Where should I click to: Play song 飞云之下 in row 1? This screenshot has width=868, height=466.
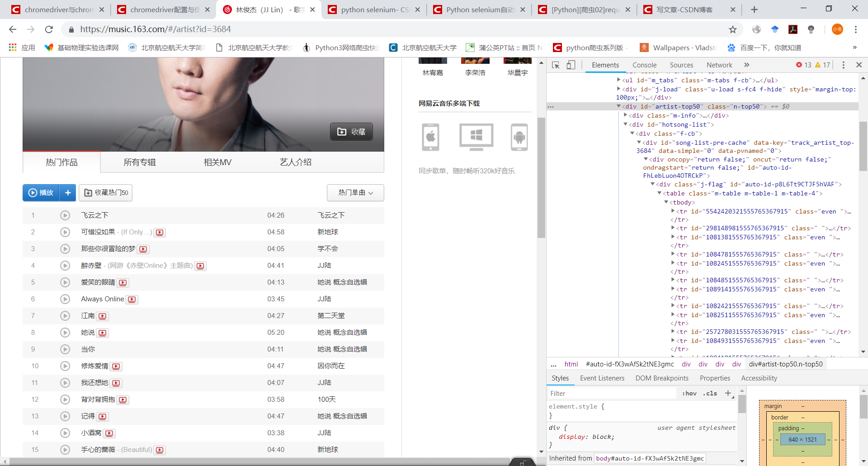[x=65, y=215]
